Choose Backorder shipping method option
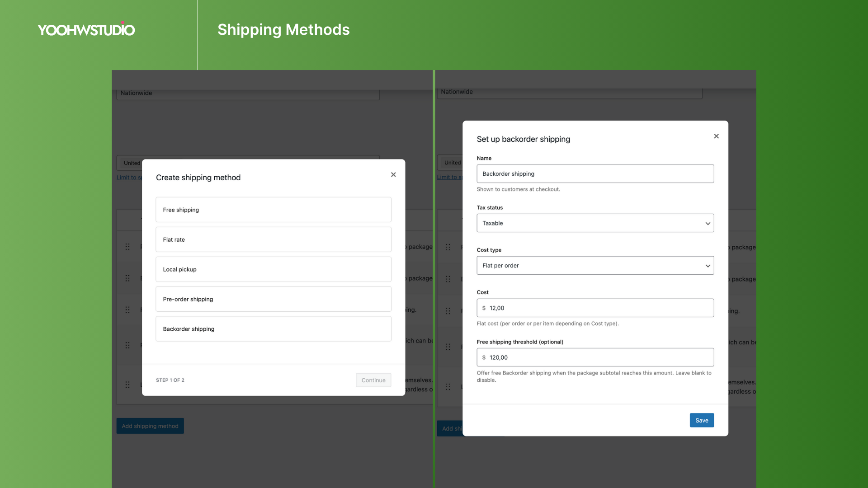Image resolution: width=868 pixels, height=488 pixels. (274, 329)
